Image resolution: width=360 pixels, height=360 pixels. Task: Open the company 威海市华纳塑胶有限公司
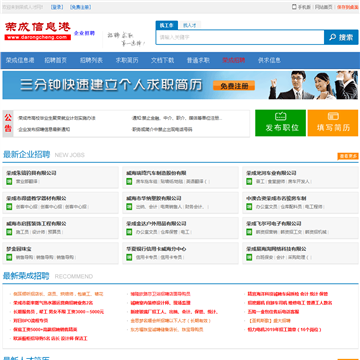pyautogui.click(x=154, y=198)
